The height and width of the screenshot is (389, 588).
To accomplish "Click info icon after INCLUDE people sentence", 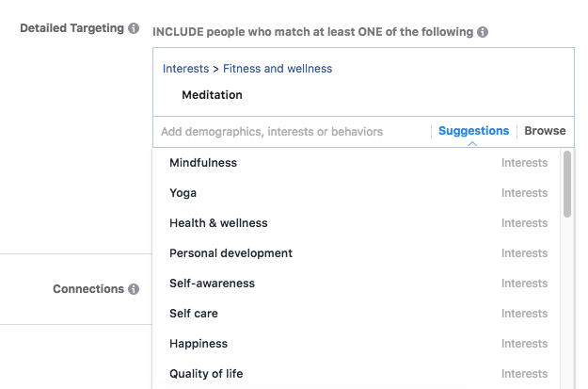I will (483, 32).
